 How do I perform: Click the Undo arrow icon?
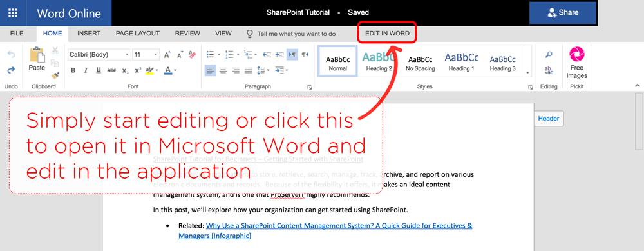click(11, 55)
